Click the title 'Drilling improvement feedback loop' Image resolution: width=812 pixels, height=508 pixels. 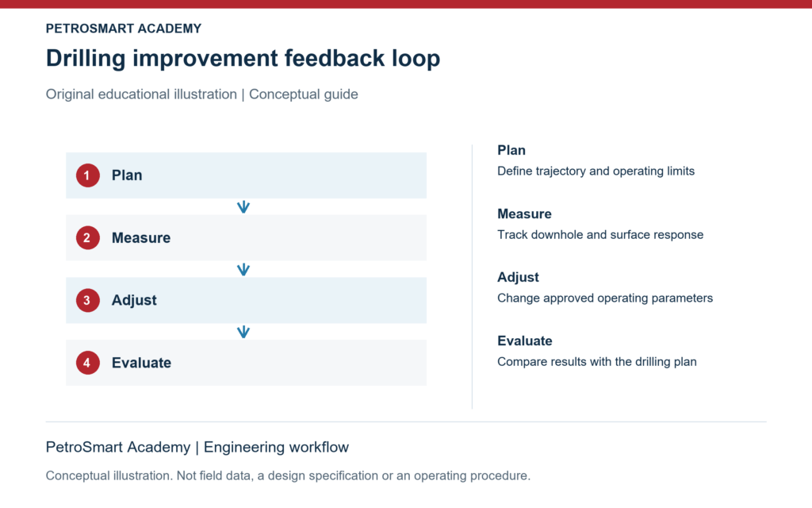click(x=243, y=57)
